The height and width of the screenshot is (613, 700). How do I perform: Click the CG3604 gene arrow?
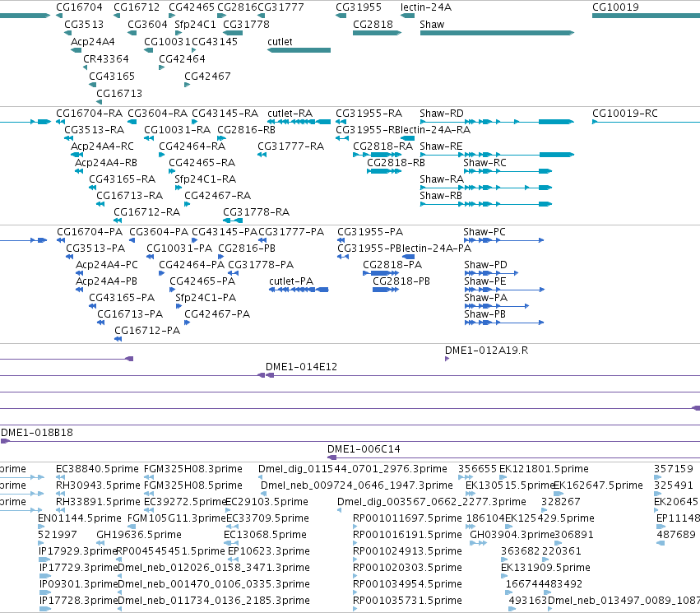132,33
